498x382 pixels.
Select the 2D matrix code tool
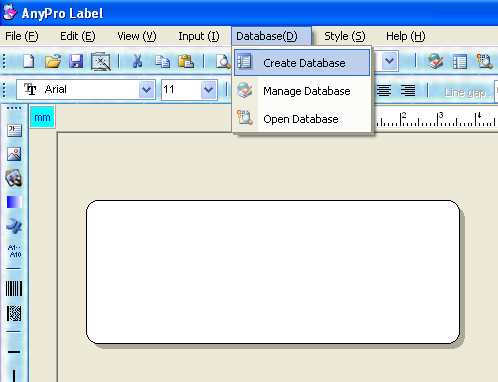click(14, 313)
